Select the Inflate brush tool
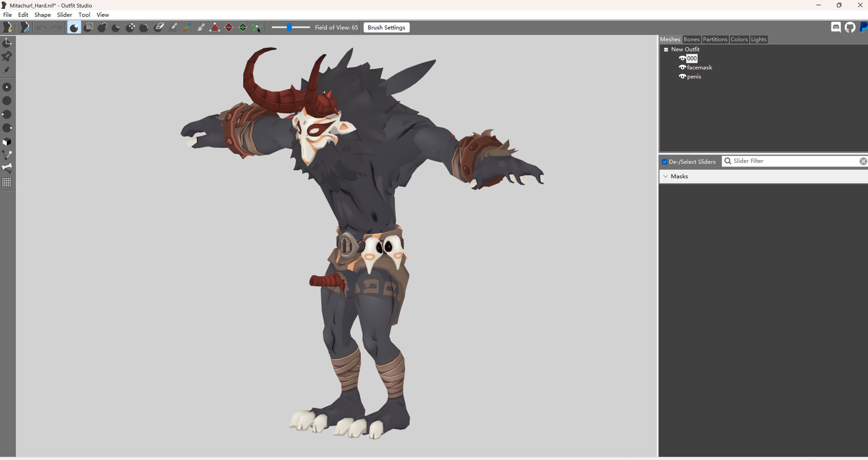Viewport: 868px width, 460px height. tap(102, 27)
